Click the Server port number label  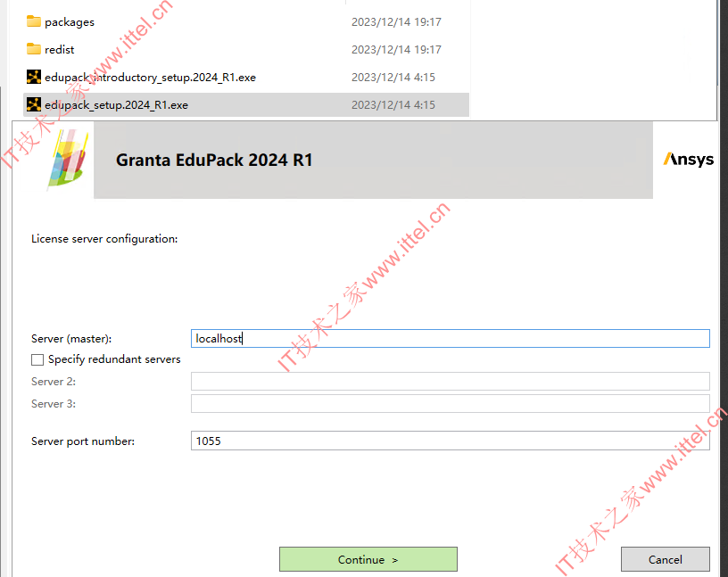click(83, 441)
